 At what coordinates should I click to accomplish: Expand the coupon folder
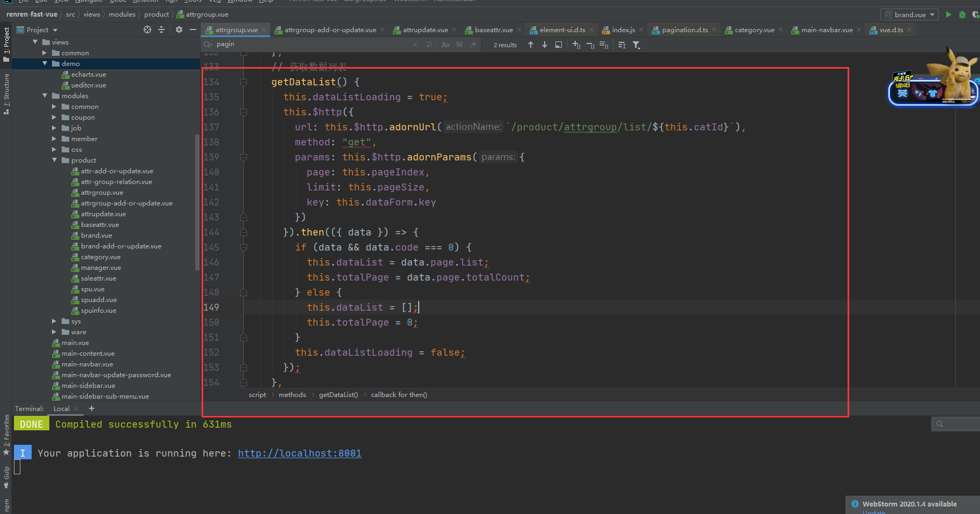point(54,117)
